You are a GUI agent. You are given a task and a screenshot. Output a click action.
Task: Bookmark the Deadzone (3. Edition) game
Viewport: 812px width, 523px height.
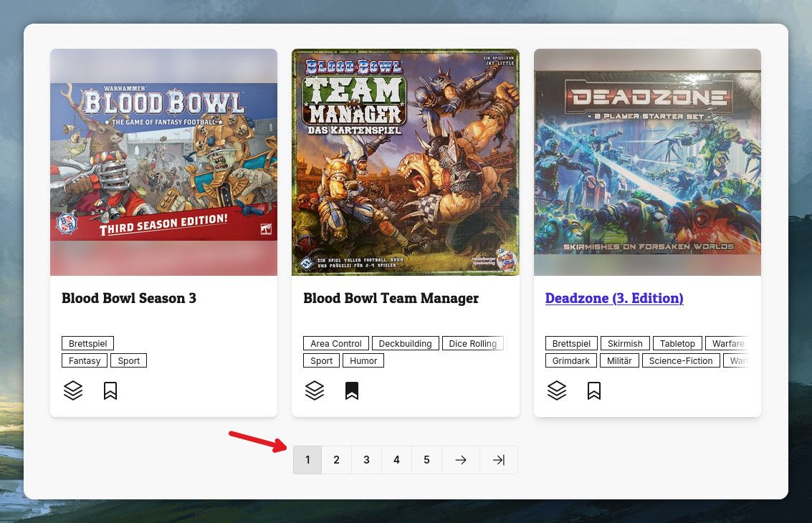click(x=594, y=390)
